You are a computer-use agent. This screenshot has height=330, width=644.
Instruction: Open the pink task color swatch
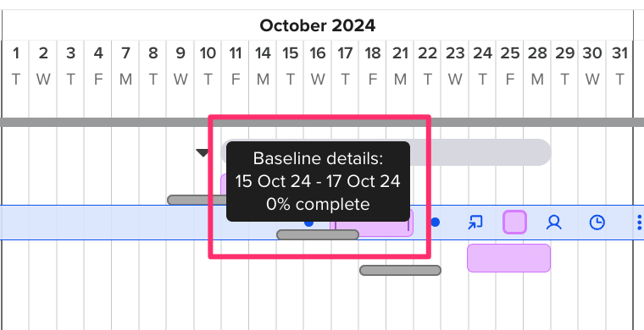click(x=514, y=223)
